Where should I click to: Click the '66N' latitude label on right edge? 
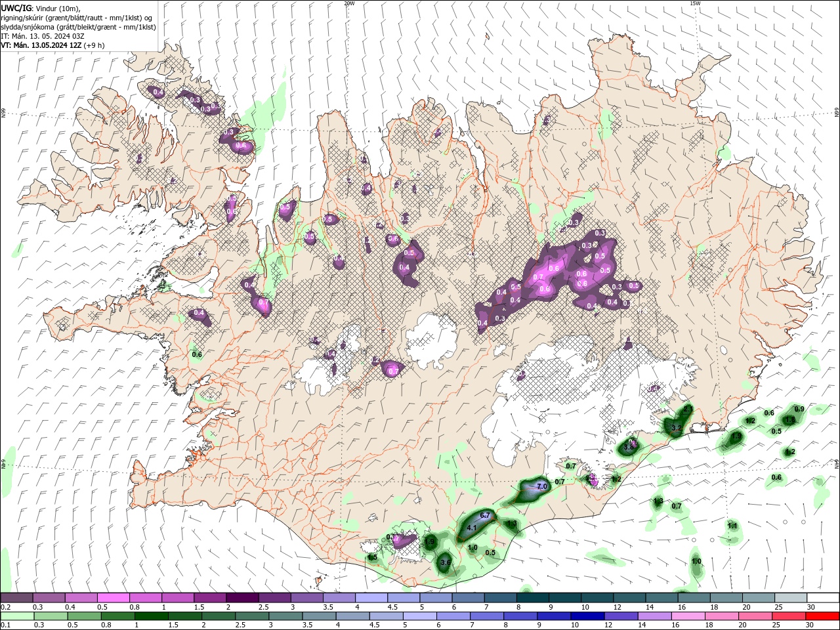tap(836, 114)
